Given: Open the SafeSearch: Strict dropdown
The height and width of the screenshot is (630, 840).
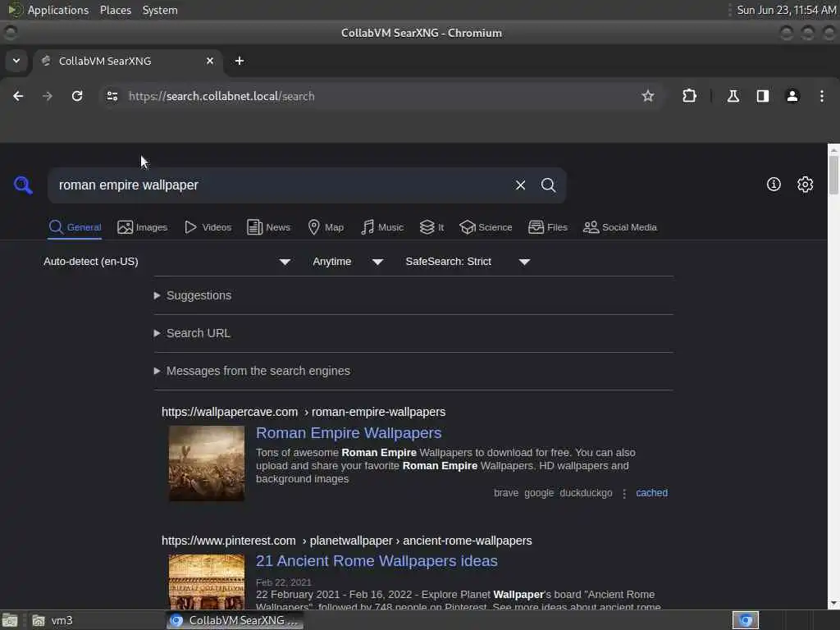Looking at the screenshot, I should pyautogui.click(x=468, y=262).
